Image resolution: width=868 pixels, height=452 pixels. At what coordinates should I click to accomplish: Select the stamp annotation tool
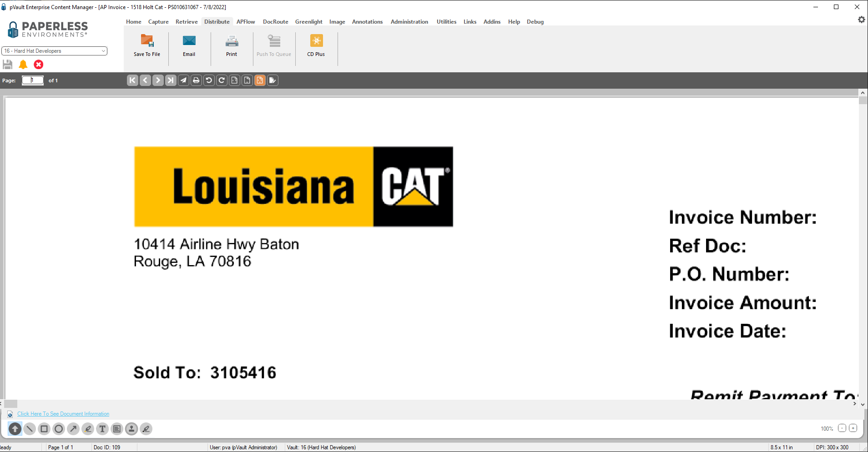[131, 429]
